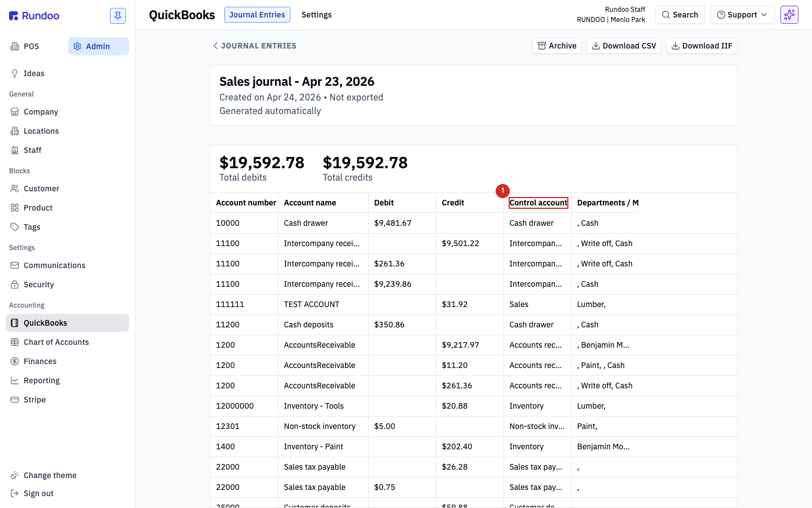The image size is (812, 508).
Task: Click the Staff badge icon
Action: 15,150
